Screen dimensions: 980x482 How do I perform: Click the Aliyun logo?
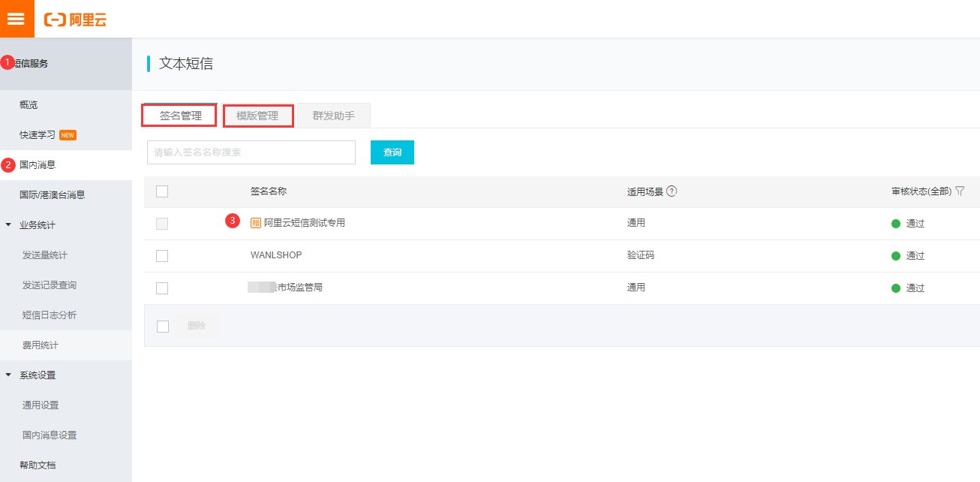[x=75, y=20]
